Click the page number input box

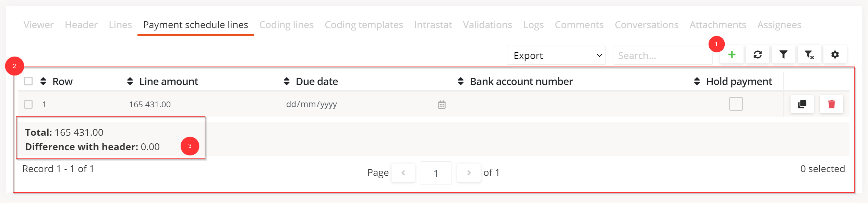[436, 173]
